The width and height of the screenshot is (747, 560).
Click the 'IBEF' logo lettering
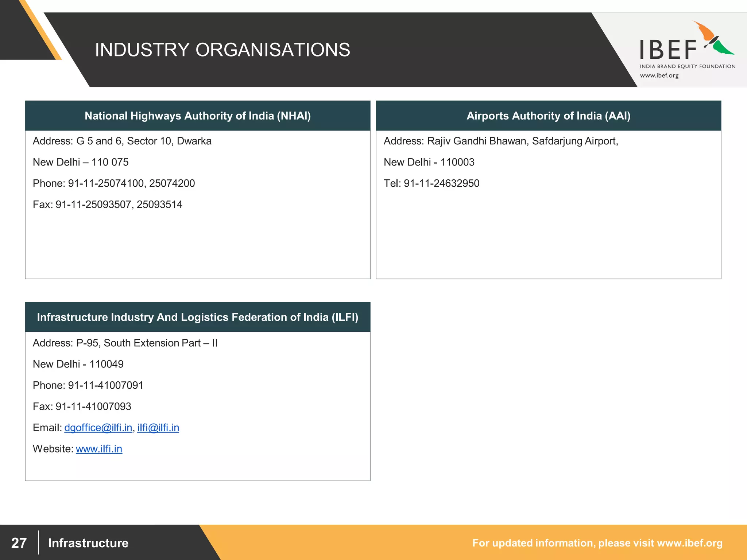click(668, 50)
